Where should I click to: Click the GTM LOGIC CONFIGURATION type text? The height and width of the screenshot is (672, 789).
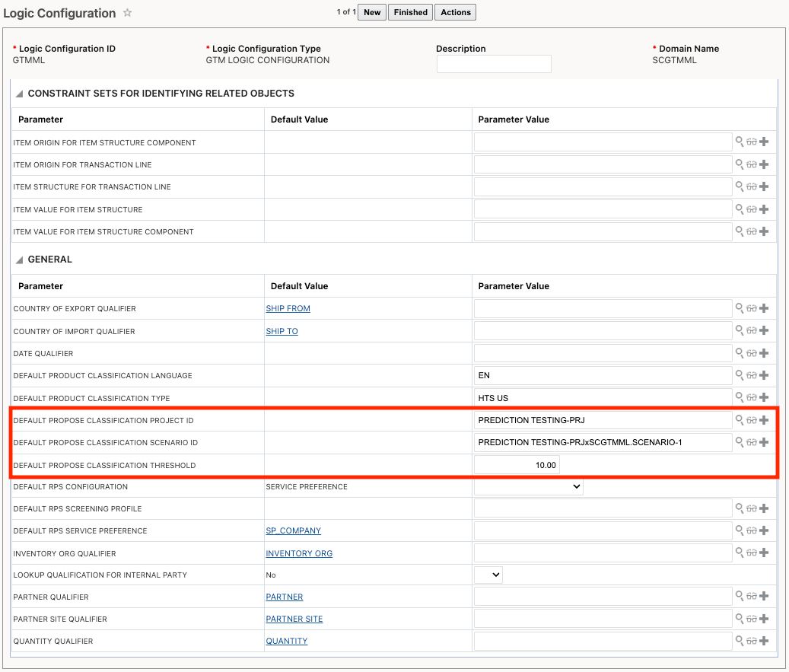pyautogui.click(x=268, y=60)
